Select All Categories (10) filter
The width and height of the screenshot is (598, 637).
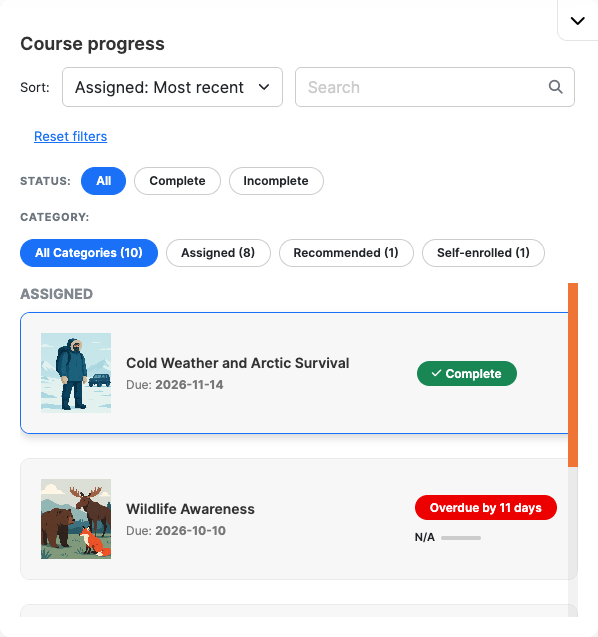pyautogui.click(x=89, y=253)
